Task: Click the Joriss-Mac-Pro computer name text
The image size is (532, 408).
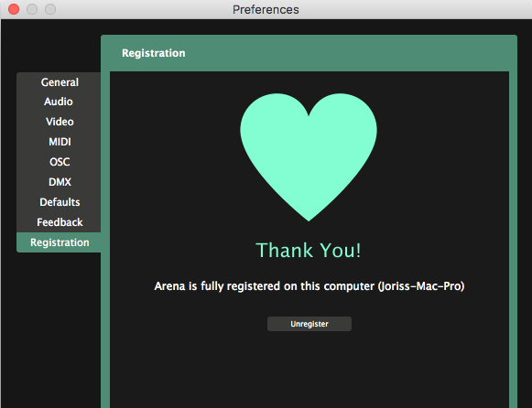Action: click(x=421, y=286)
